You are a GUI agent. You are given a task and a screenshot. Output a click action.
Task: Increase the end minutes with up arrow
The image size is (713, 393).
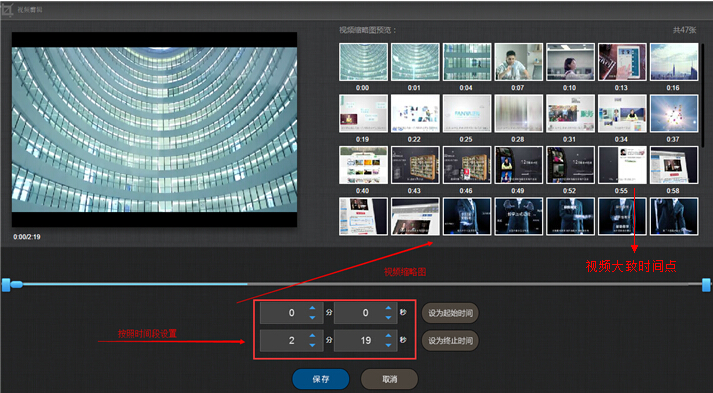pos(312,336)
